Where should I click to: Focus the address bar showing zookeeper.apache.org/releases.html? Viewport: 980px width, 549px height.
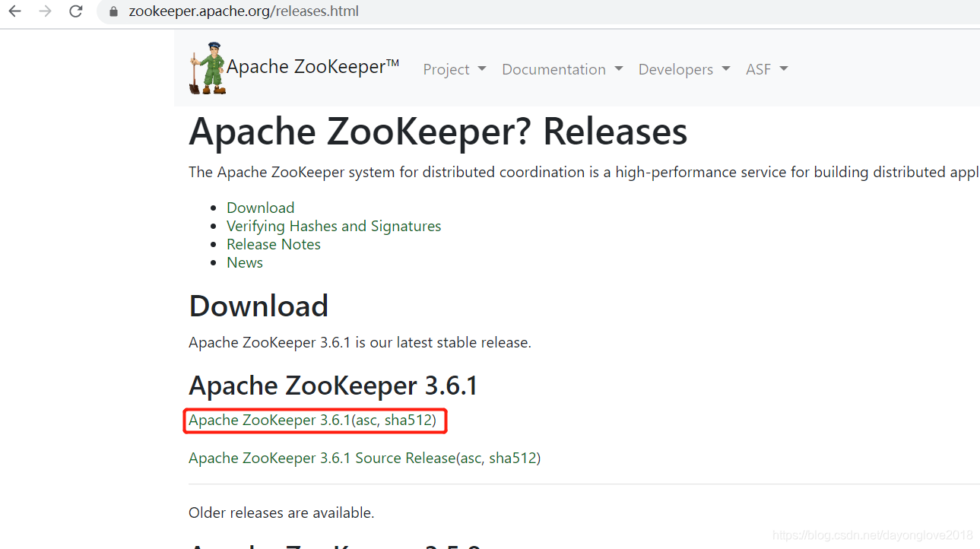click(539, 11)
